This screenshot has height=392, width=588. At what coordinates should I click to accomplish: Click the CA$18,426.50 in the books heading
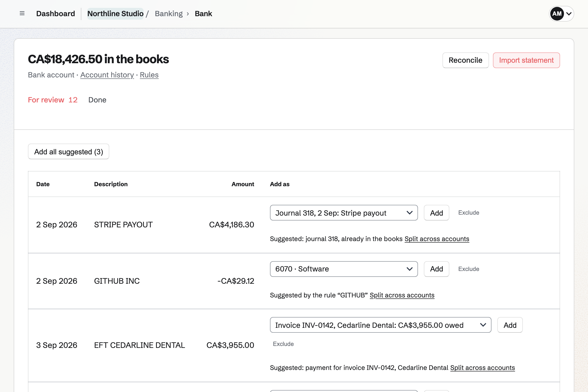(98, 59)
